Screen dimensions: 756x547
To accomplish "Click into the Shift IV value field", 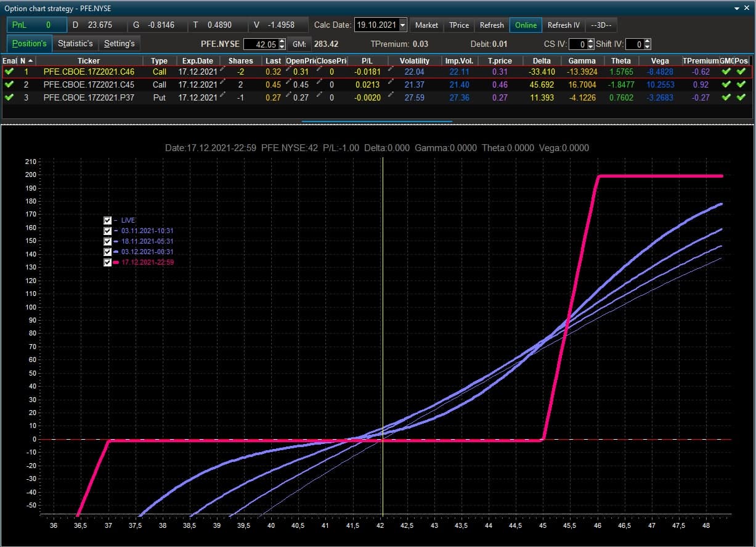I will [635, 44].
